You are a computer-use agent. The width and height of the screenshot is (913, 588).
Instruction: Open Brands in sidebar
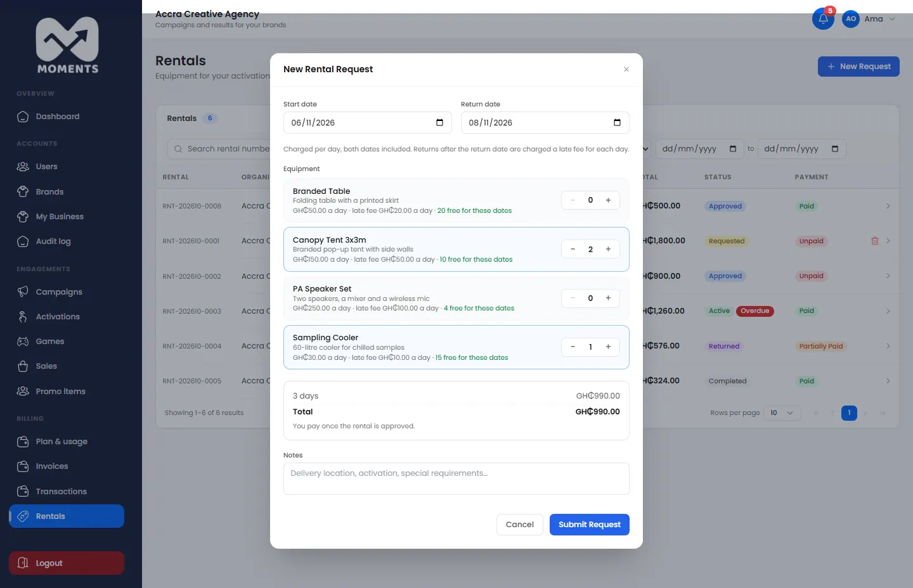coord(67,192)
